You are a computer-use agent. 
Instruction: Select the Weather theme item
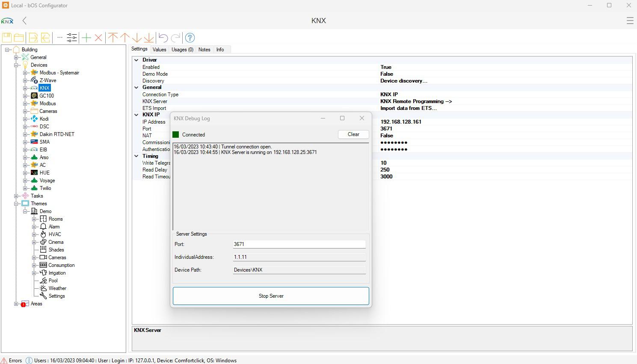[57, 288]
